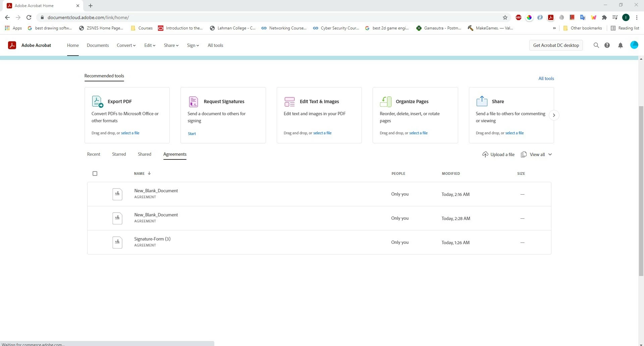Click the Share tool icon
This screenshot has height=346, width=644.
pos(482,101)
